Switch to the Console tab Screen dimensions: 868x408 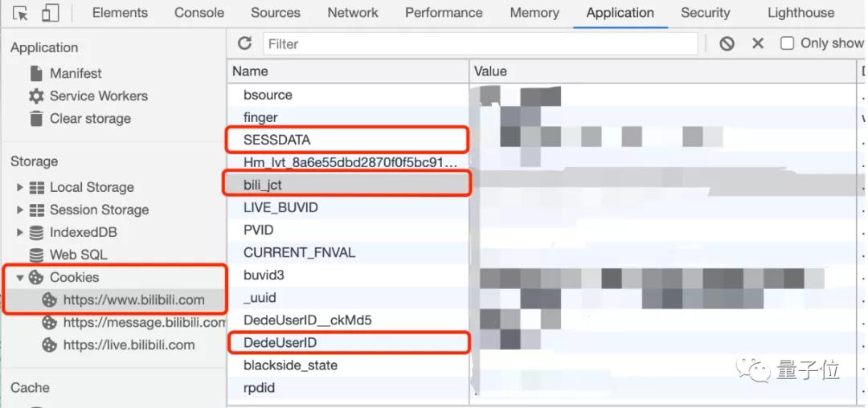[x=199, y=13]
